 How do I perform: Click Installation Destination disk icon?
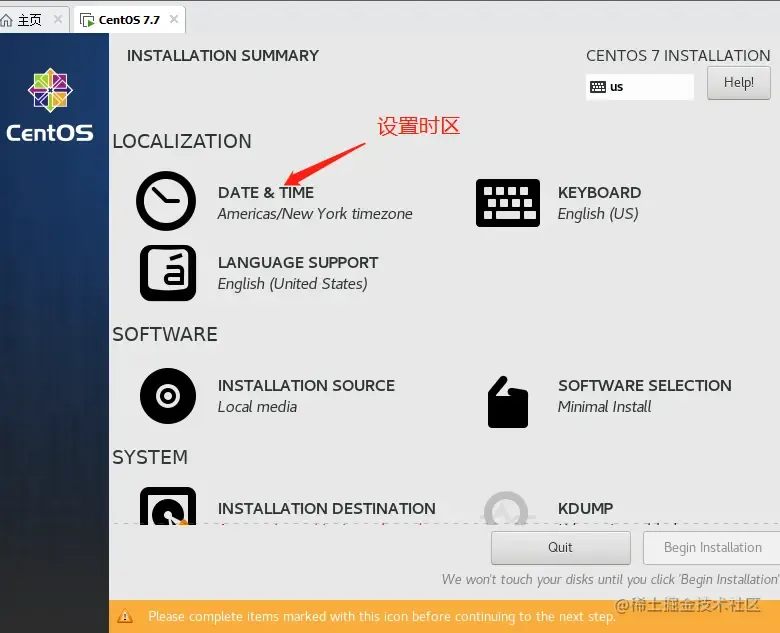pyautogui.click(x=168, y=506)
